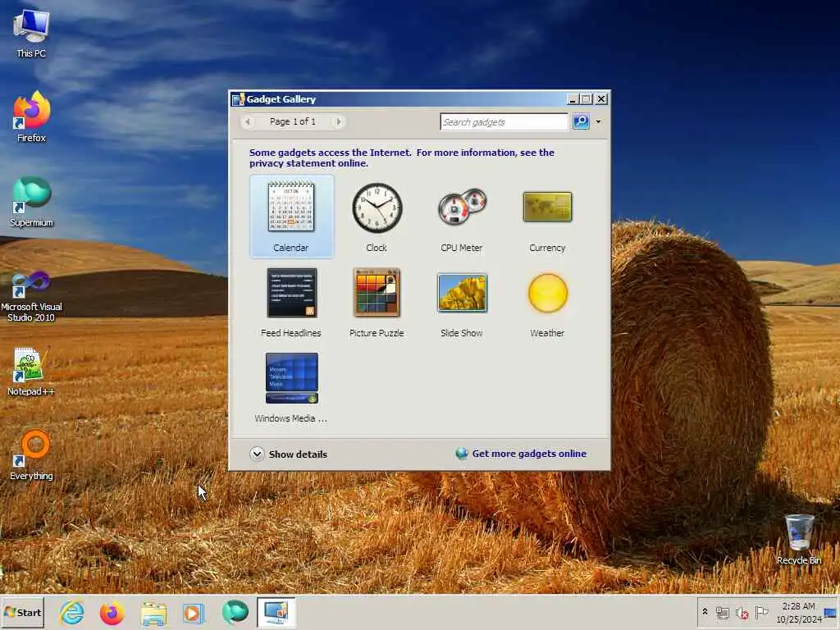Close the Gadget Gallery window

pyautogui.click(x=601, y=99)
